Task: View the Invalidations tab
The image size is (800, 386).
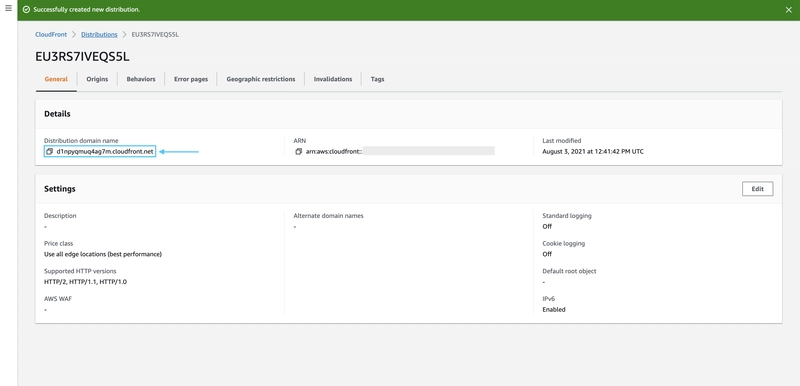Action: (333, 79)
